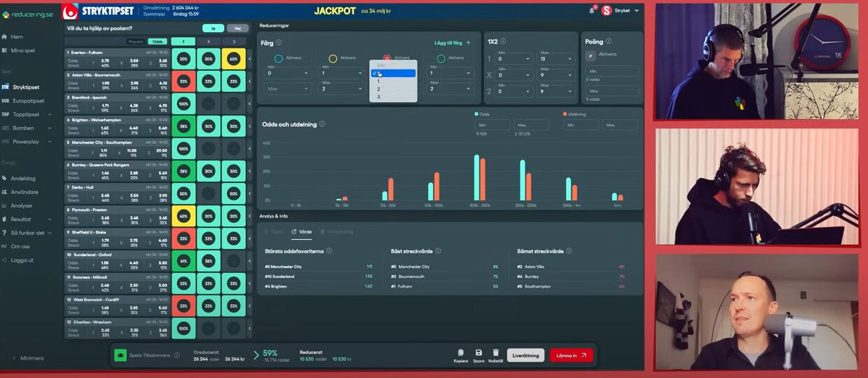Open Andelslag in the sidebar
Screen dimensions: 868x378
coord(22,178)
